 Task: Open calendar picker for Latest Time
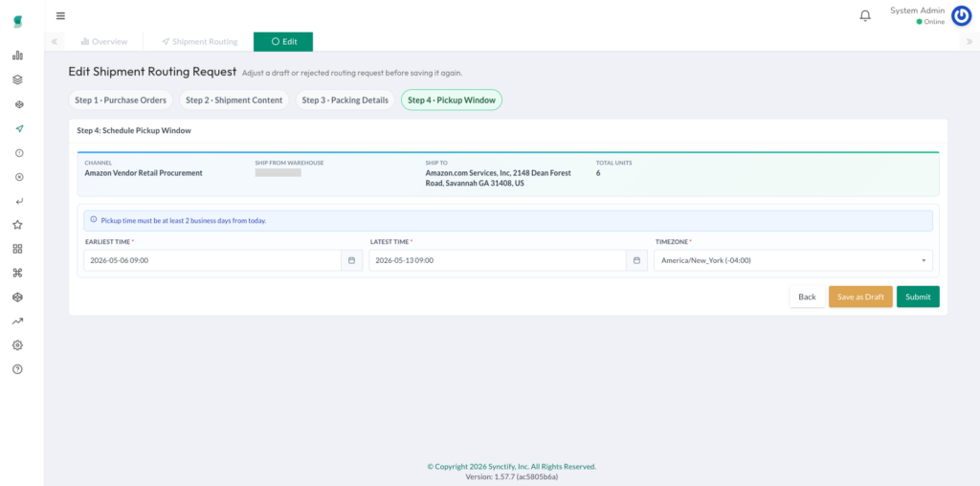pos(636,260)
